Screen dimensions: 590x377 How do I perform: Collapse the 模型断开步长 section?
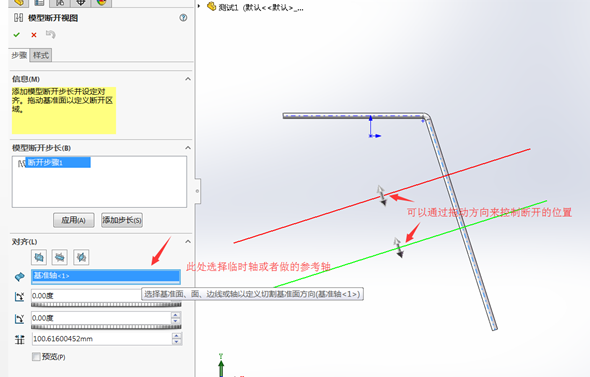188,148
